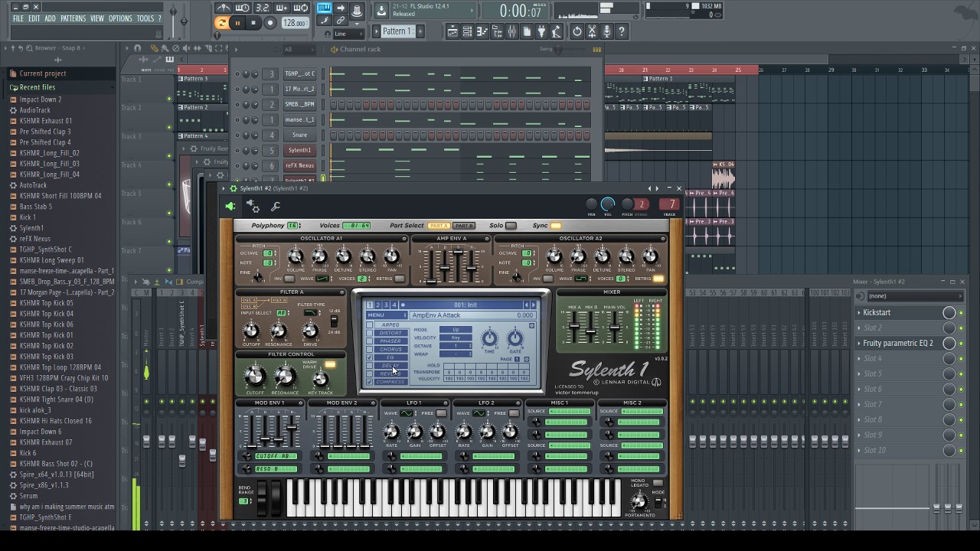Toggle pattern/song mode button
The image size is (980, 551).
click(222, 23)
